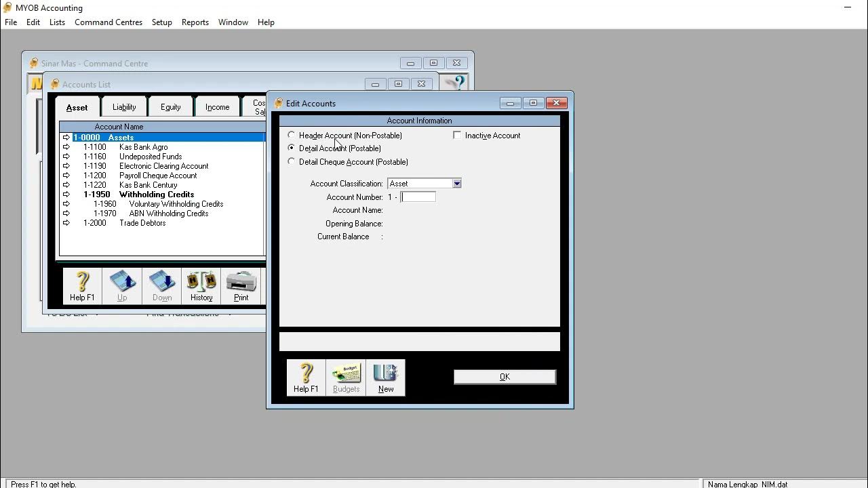The width and height of the screenshot is (868, 488).
Task: Open the zoom arrow beside Kas Bank Century
Action: point(66,185)
